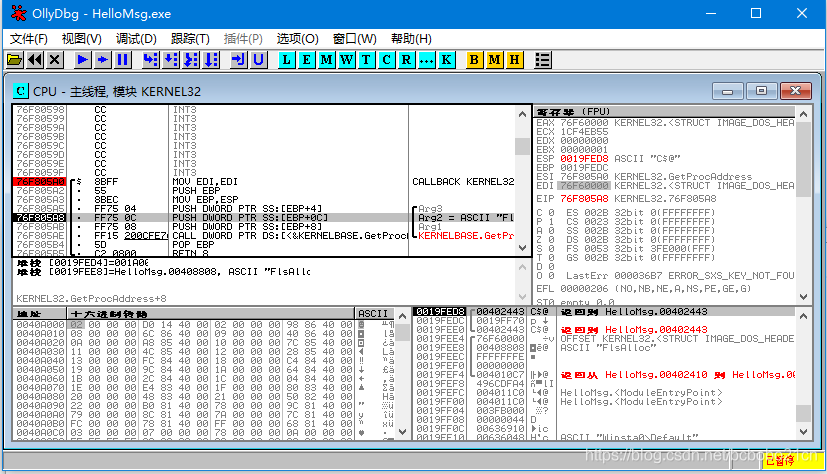This screenshot has height=474, width=827.
Task: Open CPU window with cyan C toolbar icon
Action: pos(386,60)
